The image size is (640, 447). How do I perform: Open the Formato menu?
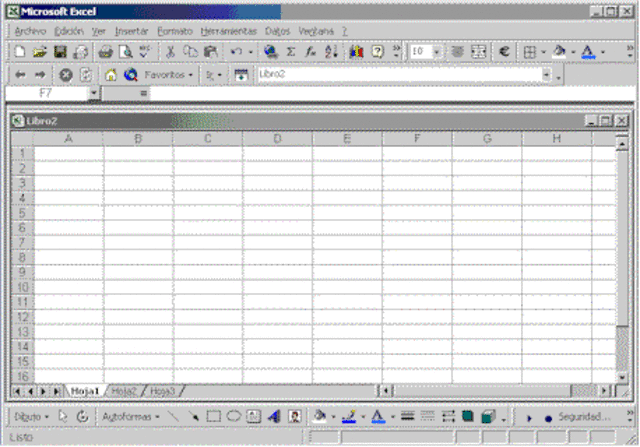tap(175, 31)
